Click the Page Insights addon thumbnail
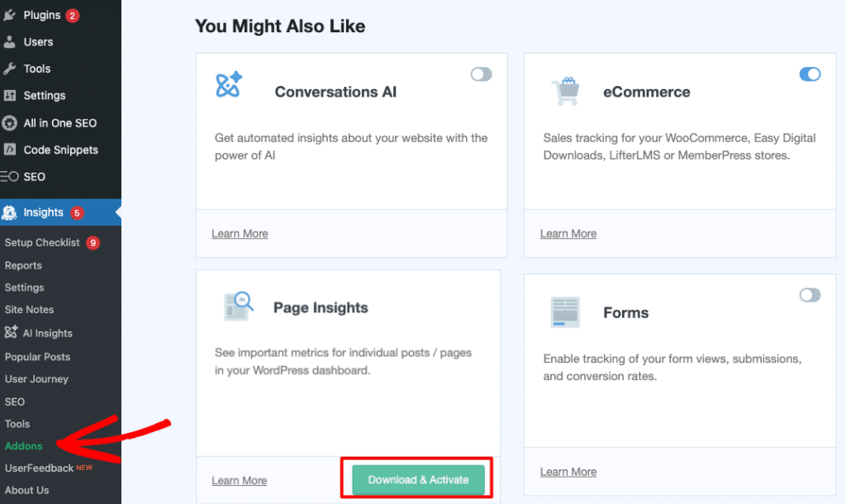Viewport: 846px width, 504px height. tap(238, 307)
